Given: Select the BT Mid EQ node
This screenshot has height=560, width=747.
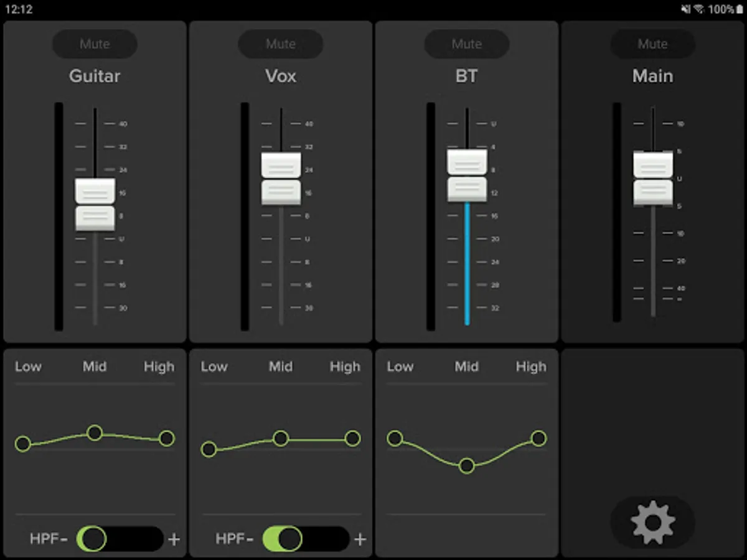Looking at the screenshot, I should click(467, 465).
